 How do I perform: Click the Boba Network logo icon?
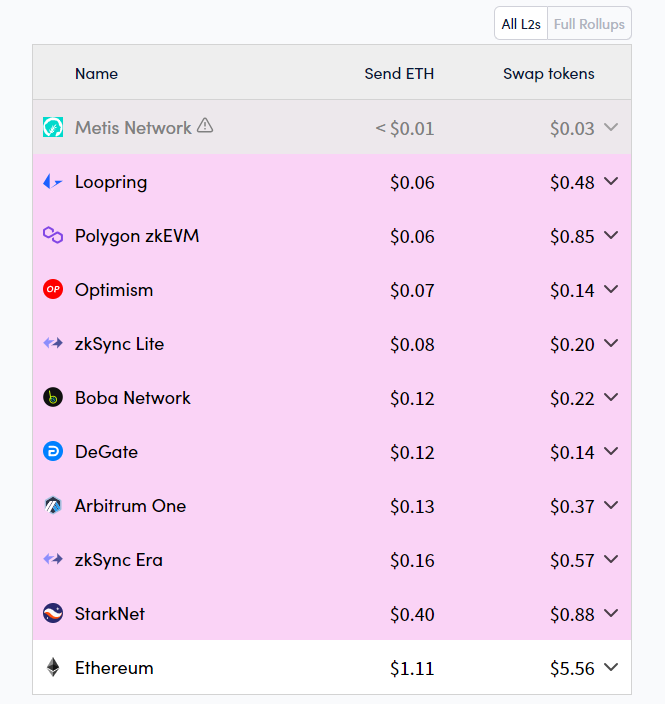tap(53, 398)
